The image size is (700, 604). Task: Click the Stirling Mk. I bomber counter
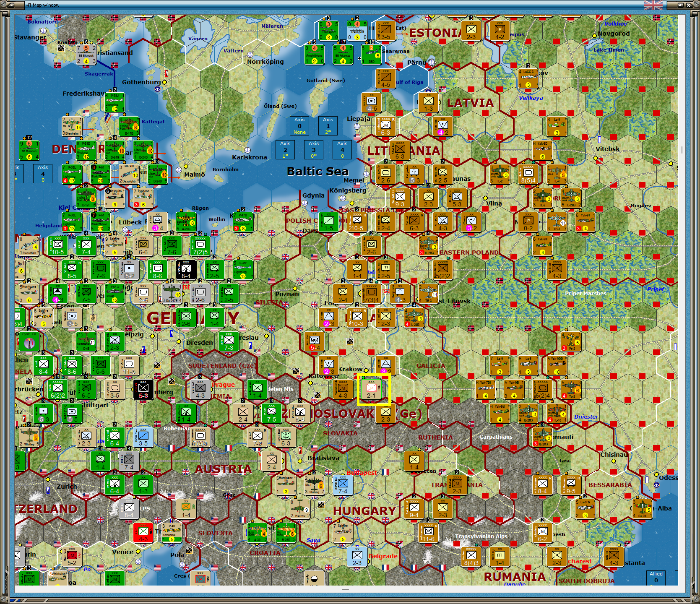pos(314,485)
